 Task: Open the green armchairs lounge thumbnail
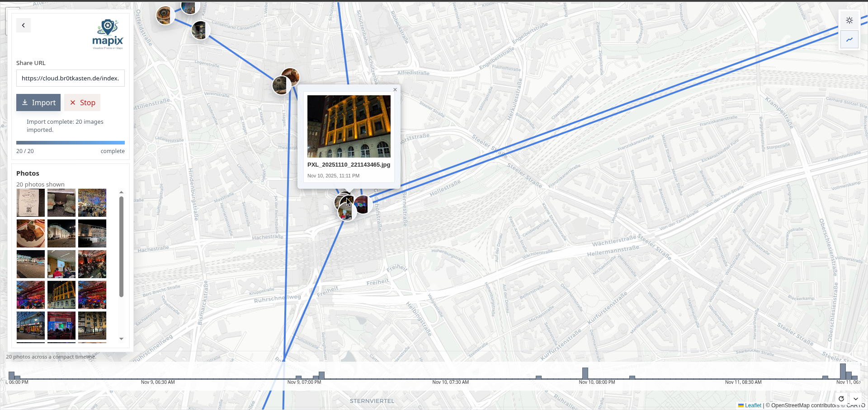click(x=61, y=203)
